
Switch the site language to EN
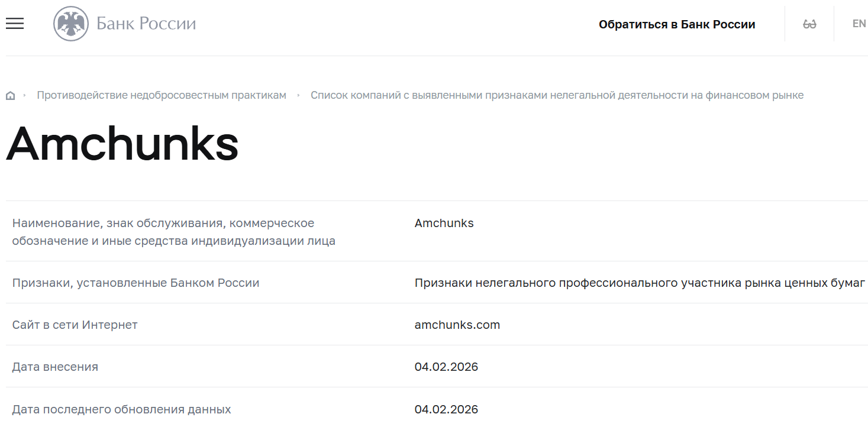(x=859, y=23)
